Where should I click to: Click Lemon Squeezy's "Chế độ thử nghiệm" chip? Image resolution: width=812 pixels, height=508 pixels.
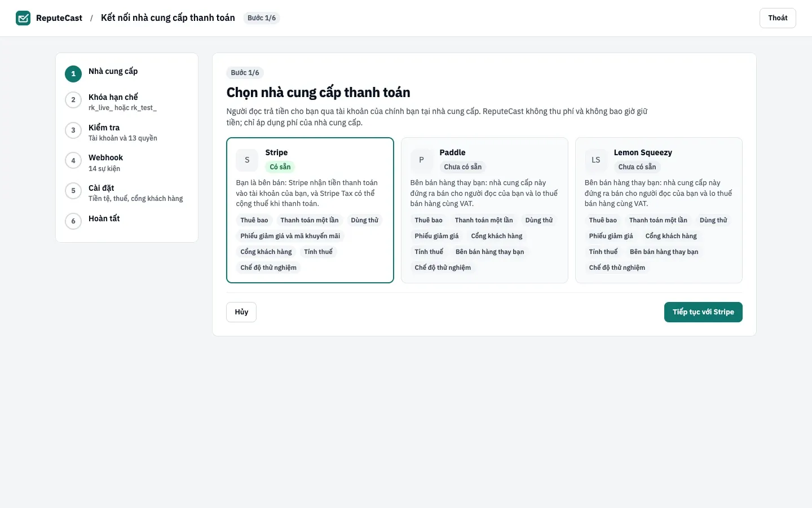617,268
